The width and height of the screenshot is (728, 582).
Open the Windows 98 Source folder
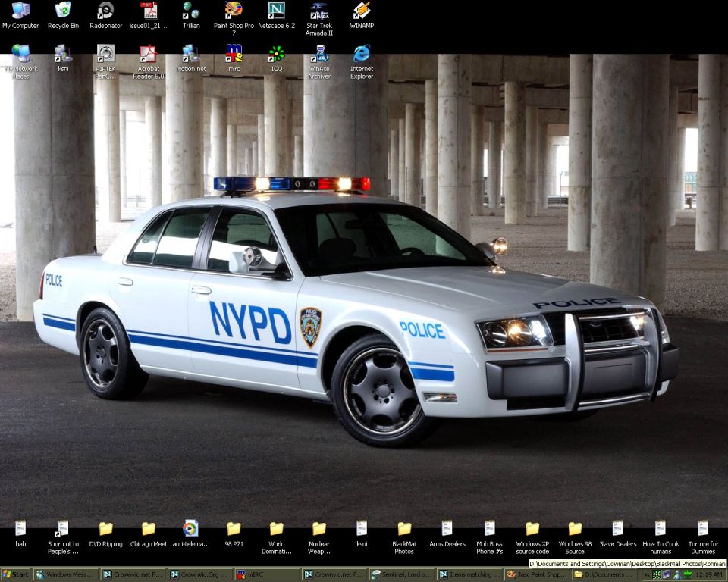576,537
